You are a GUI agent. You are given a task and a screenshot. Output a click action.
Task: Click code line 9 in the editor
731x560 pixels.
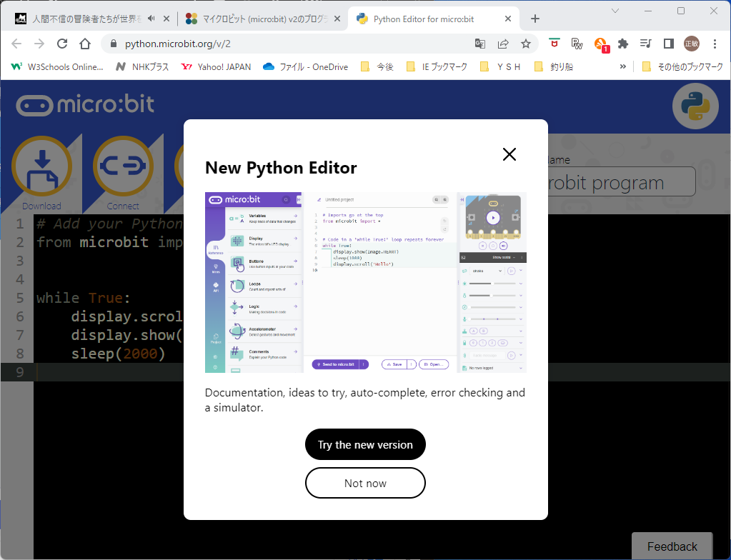pos(365,372)
